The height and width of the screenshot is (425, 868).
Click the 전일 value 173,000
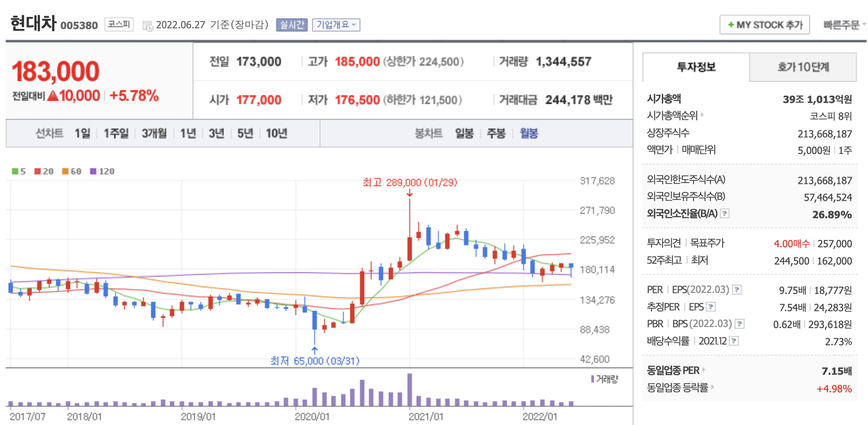259,62
